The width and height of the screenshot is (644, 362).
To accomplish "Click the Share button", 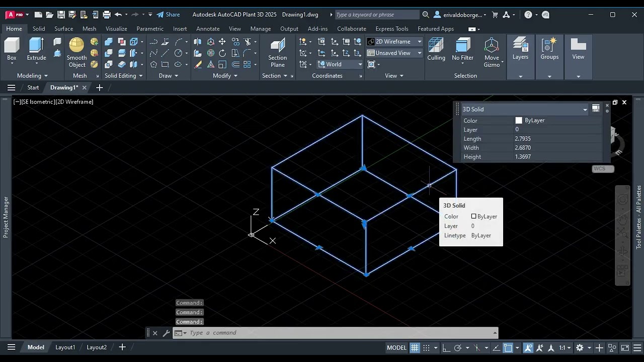I will click(x=168, y=15).
